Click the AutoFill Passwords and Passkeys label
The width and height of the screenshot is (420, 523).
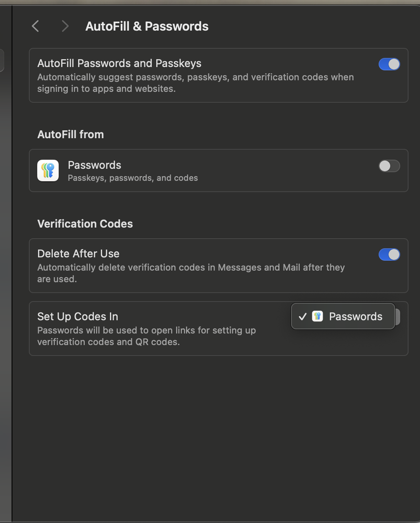[119, 63]
